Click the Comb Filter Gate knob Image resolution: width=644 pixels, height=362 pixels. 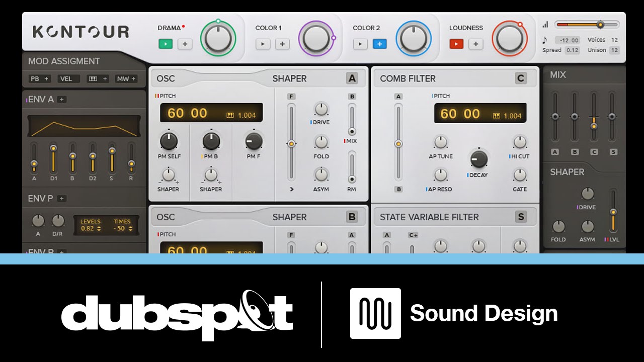(x=520, y=175)
